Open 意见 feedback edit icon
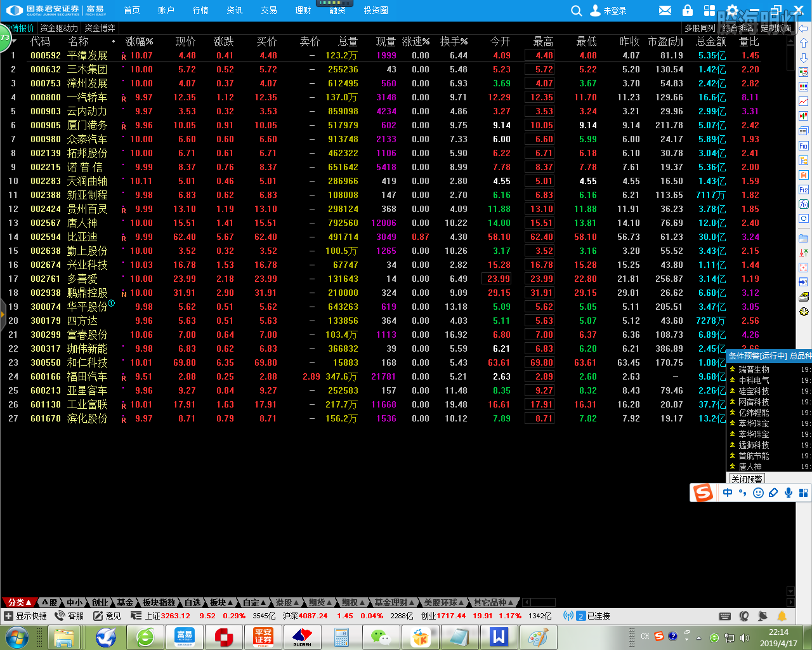812x650 pixels. point(98,616)
